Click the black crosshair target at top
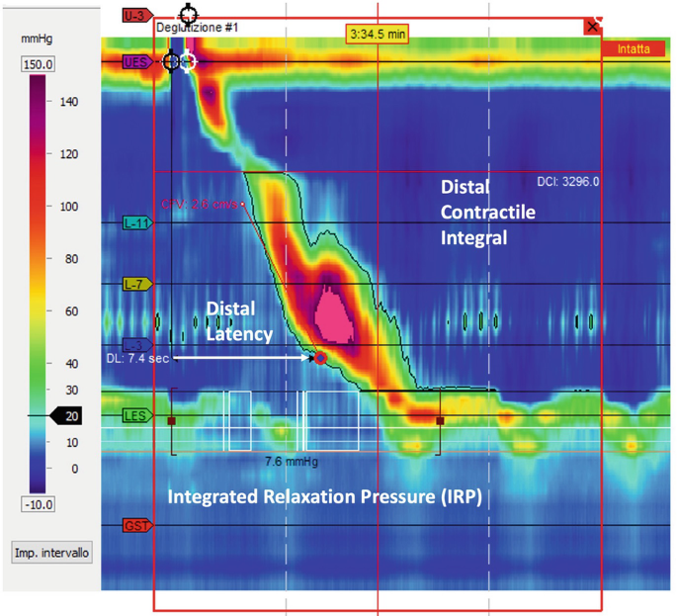 point(188,14)
